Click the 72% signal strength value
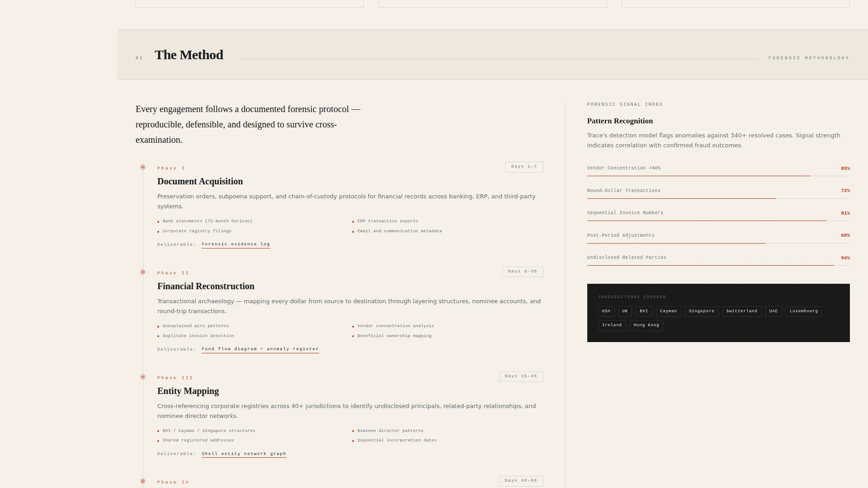This screenshot has height=488, width=868. point(845,191)
